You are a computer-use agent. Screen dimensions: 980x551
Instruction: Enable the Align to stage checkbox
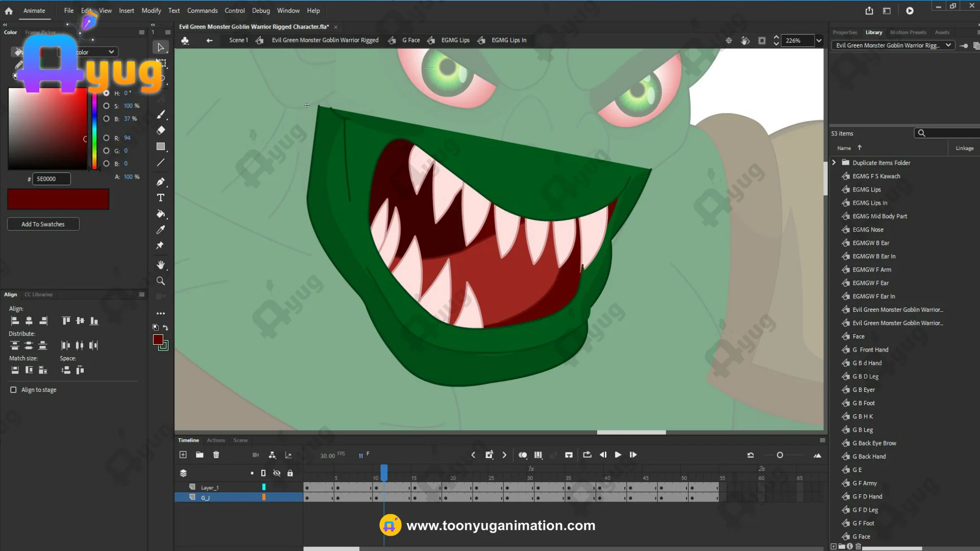(x=13, y=390)
